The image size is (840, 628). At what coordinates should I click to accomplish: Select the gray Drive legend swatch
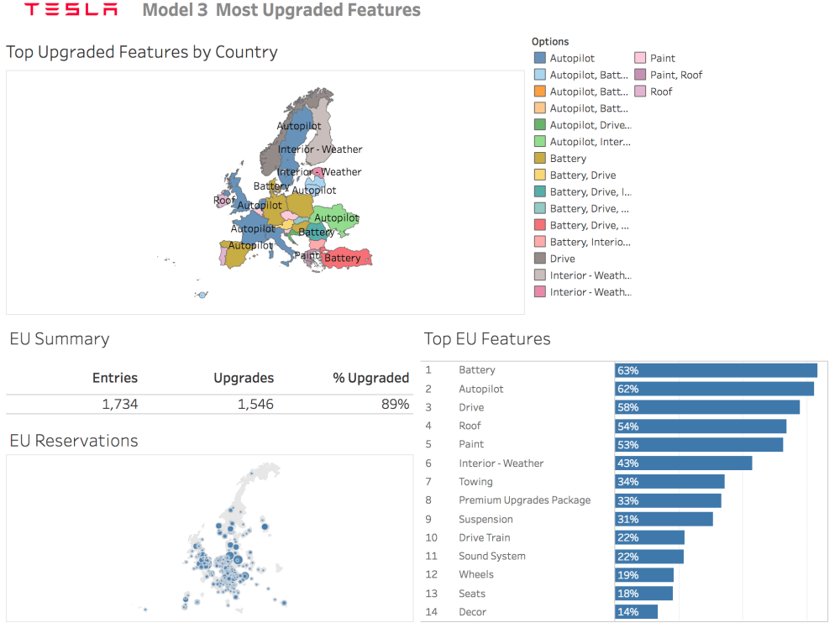click(x=540, y=259)
